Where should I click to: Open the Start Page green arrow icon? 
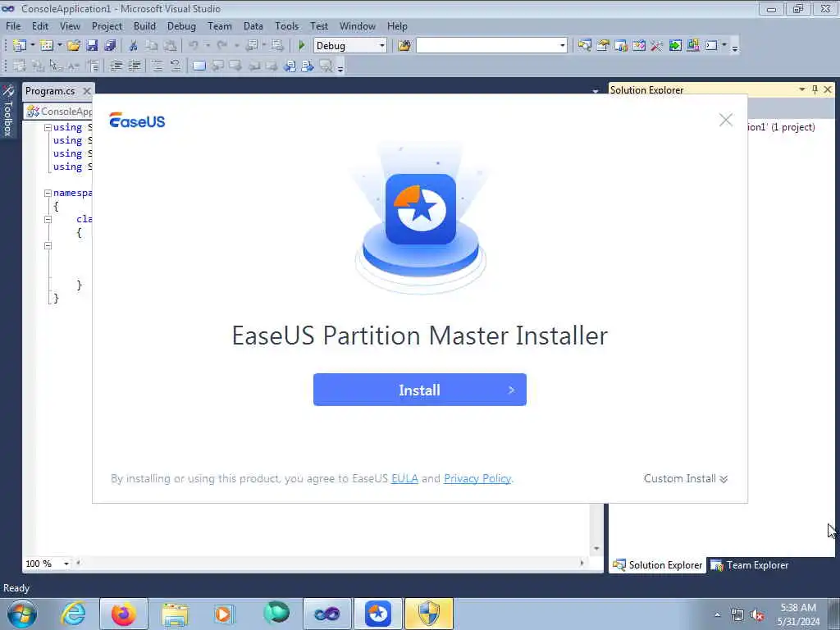[675, 46]
